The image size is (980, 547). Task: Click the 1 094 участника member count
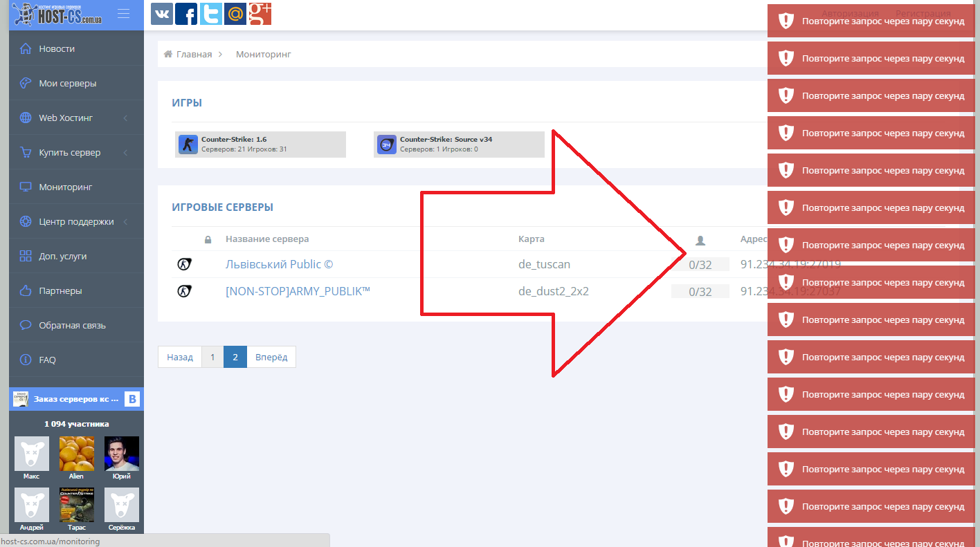click(x=76, y=424)
